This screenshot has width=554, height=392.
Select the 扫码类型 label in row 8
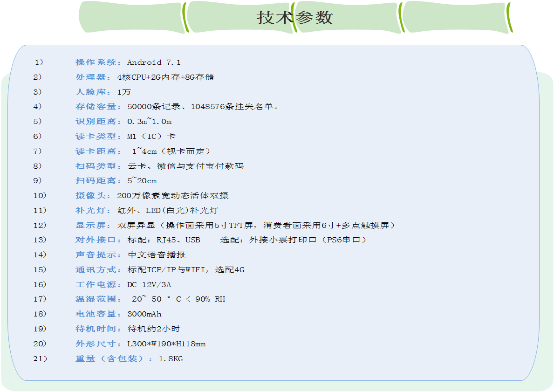(96, 166)
